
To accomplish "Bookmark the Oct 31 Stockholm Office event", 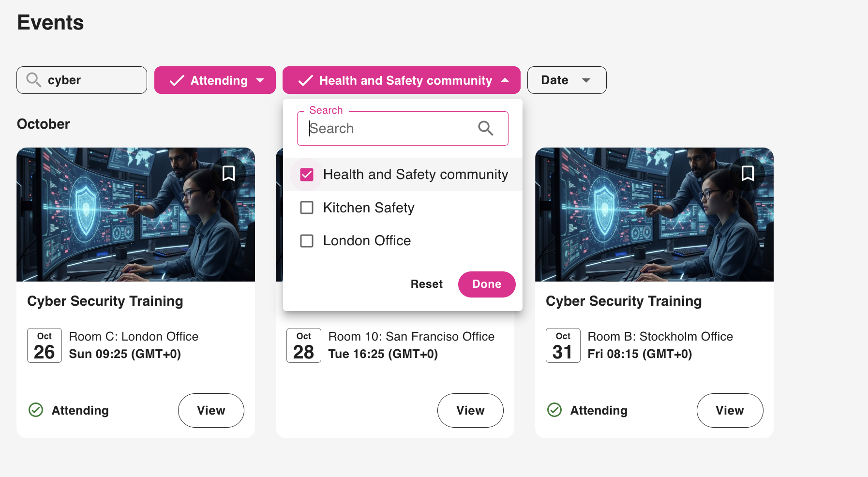I will click(x=748, y=173).
